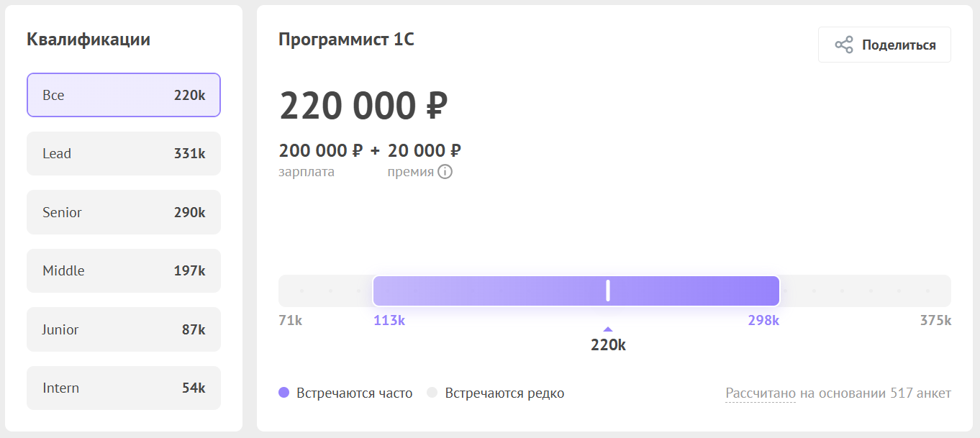Click the 220 000 ₽ total salary figure

(363, 106)
